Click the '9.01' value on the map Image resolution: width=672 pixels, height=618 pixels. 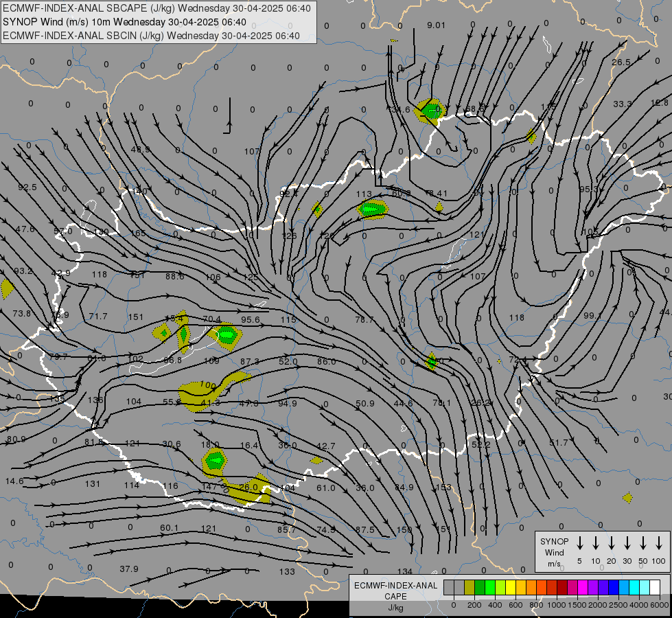[436, 25]
